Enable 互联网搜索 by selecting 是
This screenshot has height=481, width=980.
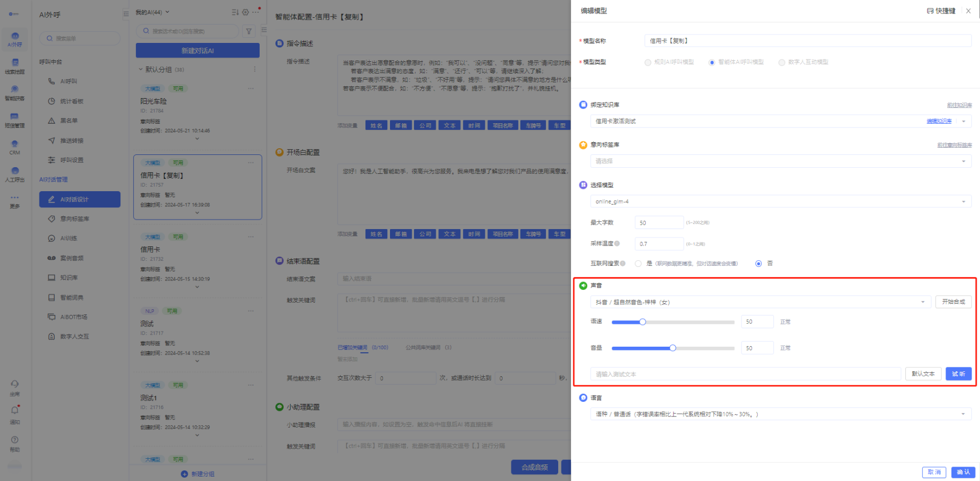pos(638,264)
